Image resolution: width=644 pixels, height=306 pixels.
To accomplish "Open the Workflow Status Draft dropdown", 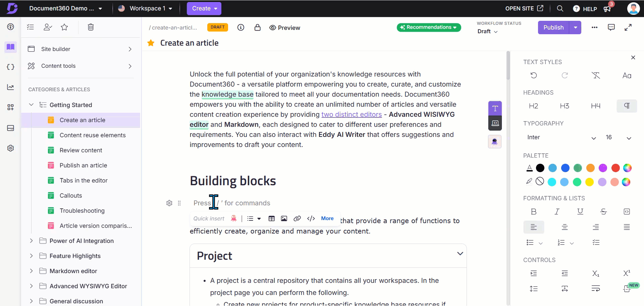I will pyautogui.click(x=487, y=31).
